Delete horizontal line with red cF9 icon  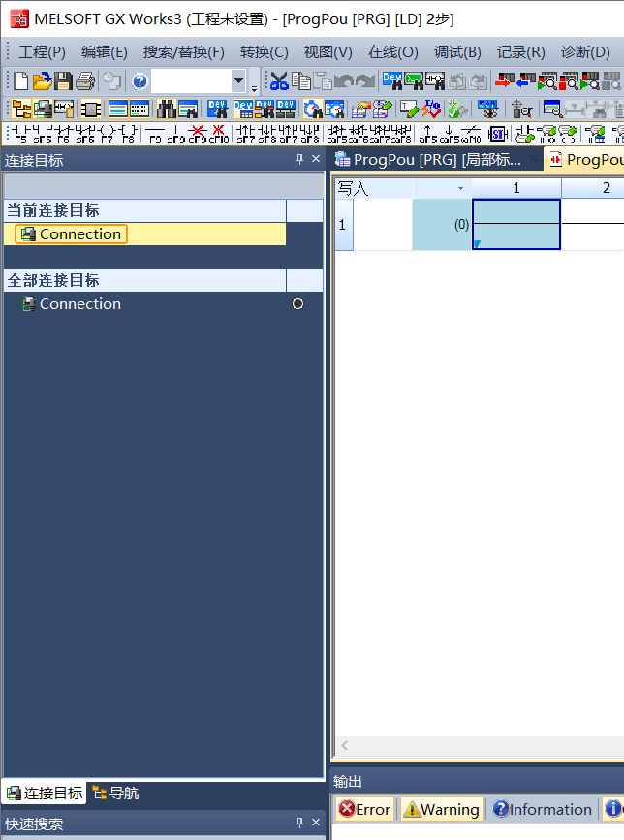(x=198, y=134)
